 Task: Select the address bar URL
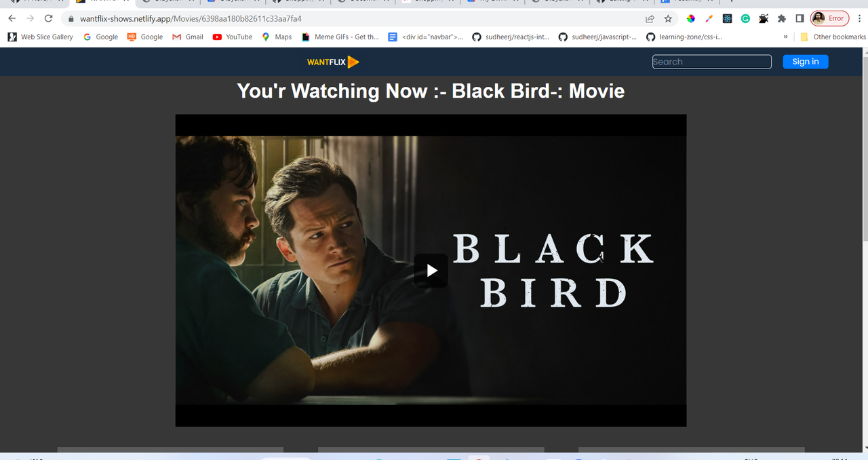(191, 18)
